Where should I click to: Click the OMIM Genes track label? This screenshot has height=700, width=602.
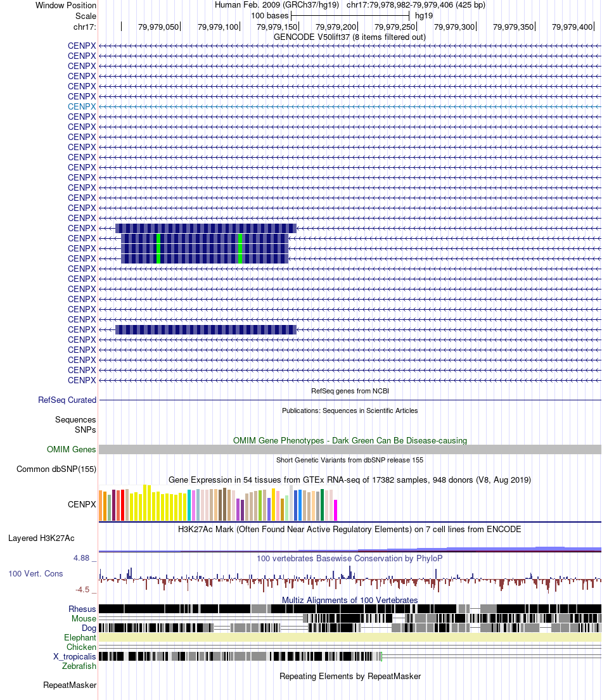point(72,450)
